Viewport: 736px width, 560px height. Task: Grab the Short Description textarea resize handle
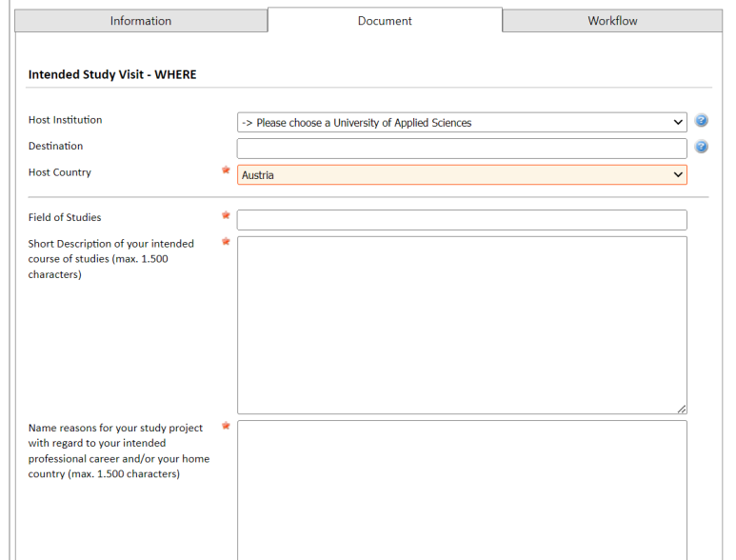coord(682,409)
